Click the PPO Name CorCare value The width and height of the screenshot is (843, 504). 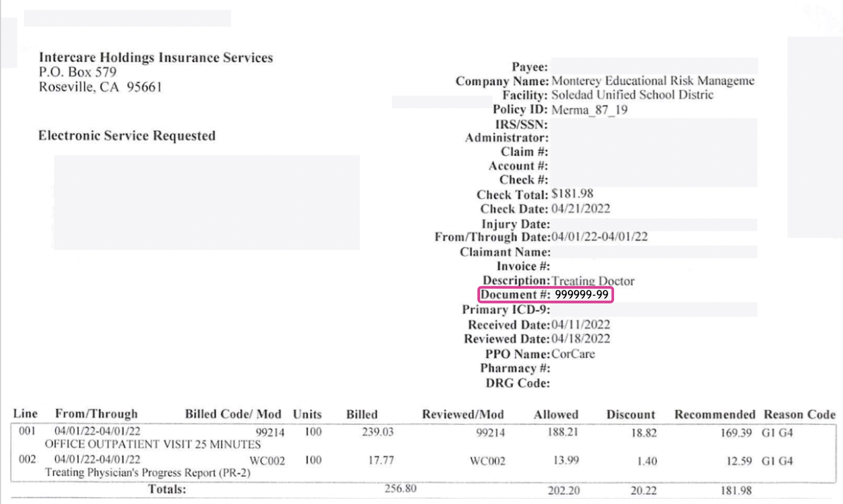point(573,354)
